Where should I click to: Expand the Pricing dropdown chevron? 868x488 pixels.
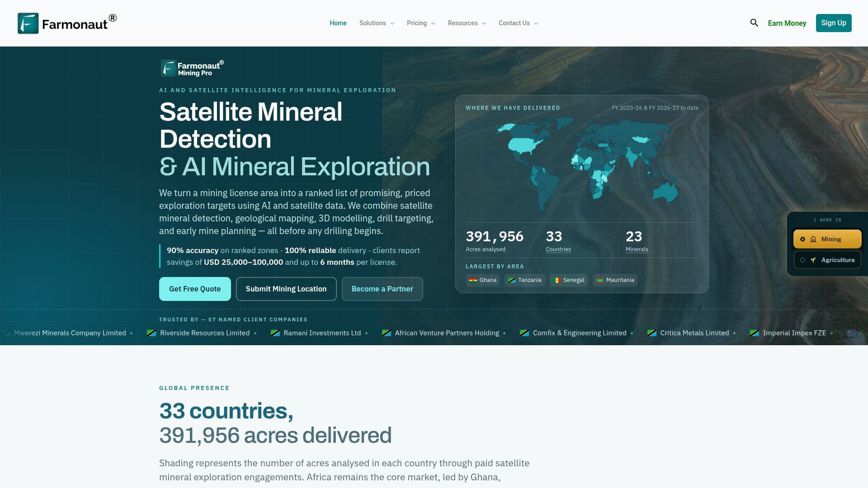[433, 23]
